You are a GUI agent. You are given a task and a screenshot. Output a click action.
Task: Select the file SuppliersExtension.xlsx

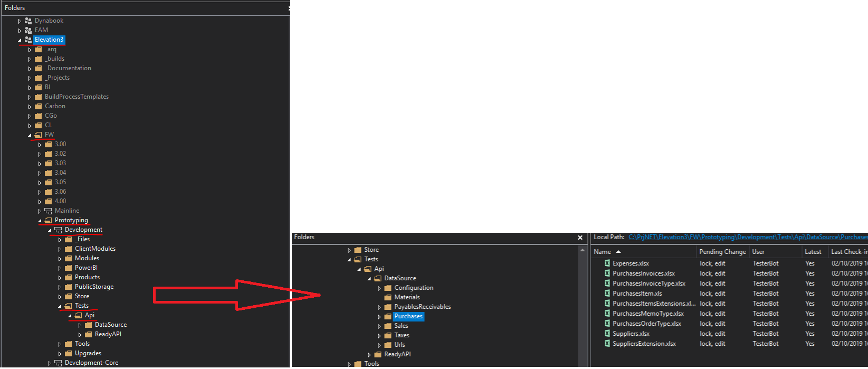644,344
